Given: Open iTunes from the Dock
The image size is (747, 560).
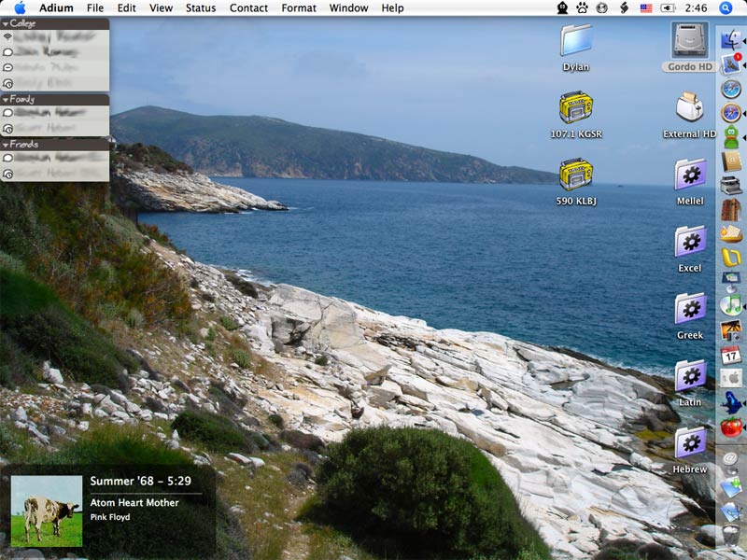Looking at the screenshot, I should point(731,304).
